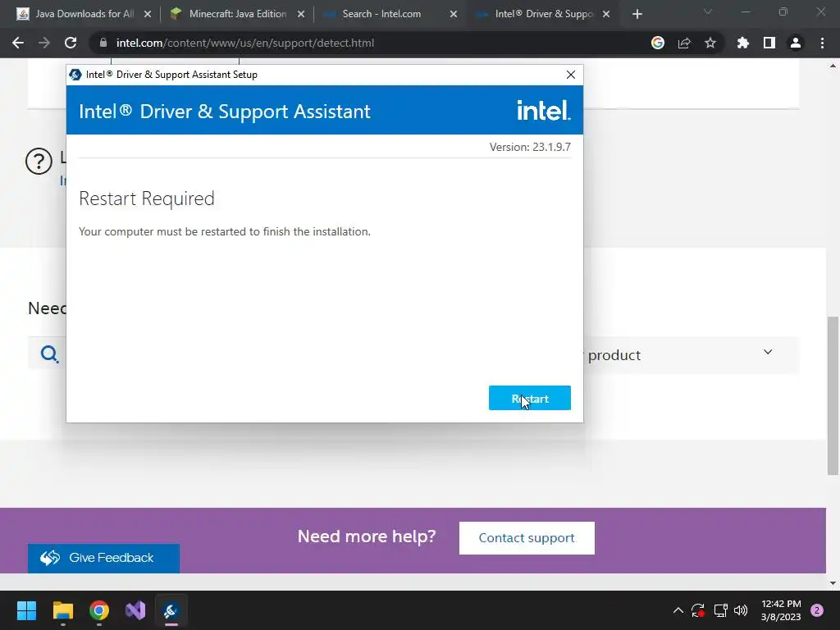Viewport: 840px width, 630px height.
Task: Click Intel Driver Assistant taskbar icon
Action: click(x=171, y=610)
